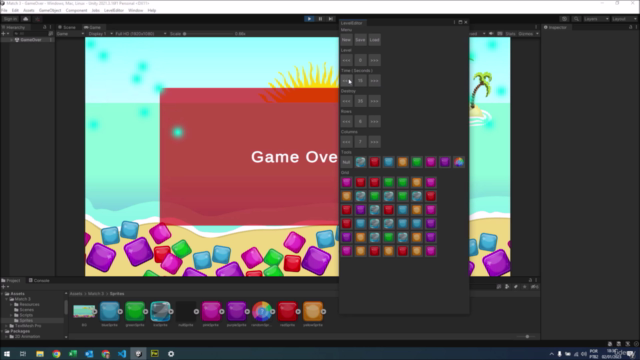640x360 pixels.
Task: Open Visual Studio Code from taskbar
Action: (122, 354)
